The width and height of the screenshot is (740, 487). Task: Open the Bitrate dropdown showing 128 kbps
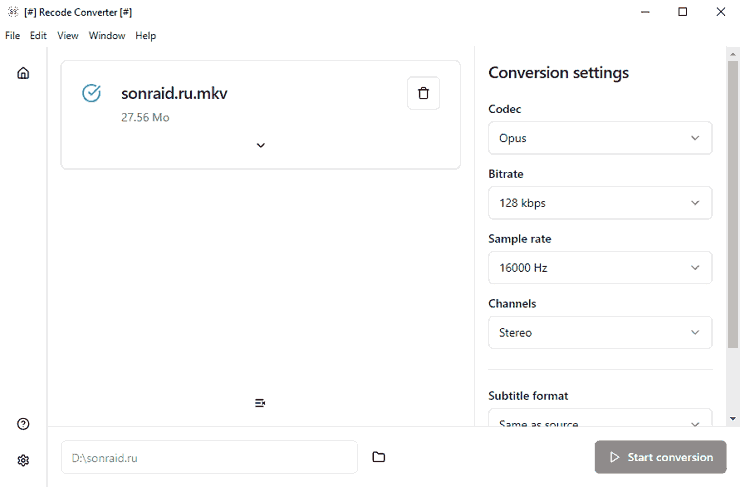[600, 203]
